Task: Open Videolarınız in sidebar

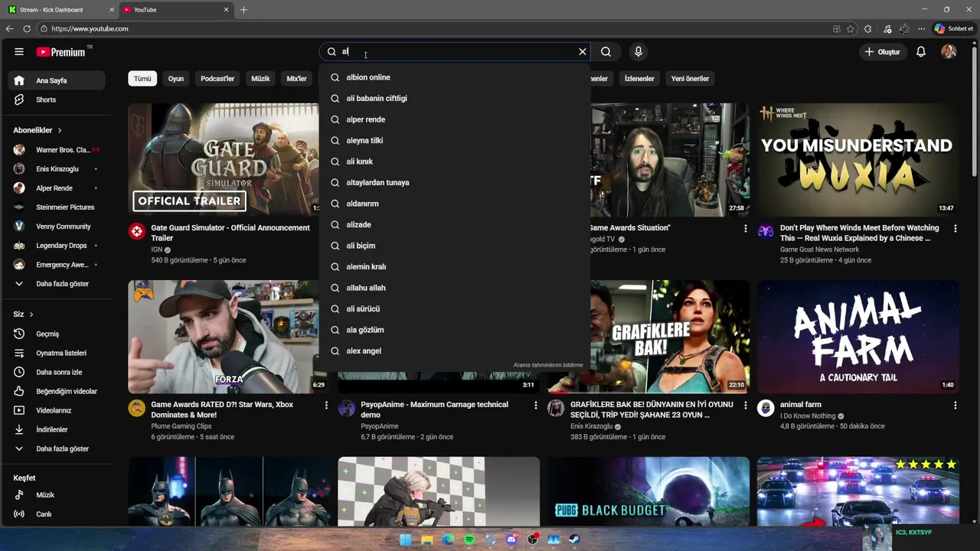Action: pos(57,411)
